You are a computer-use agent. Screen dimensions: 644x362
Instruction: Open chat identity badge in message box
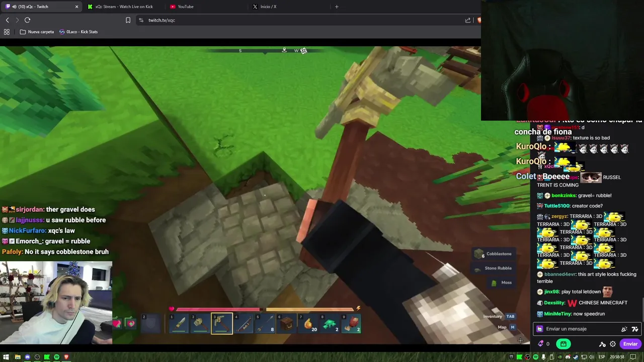coord(540,329)
